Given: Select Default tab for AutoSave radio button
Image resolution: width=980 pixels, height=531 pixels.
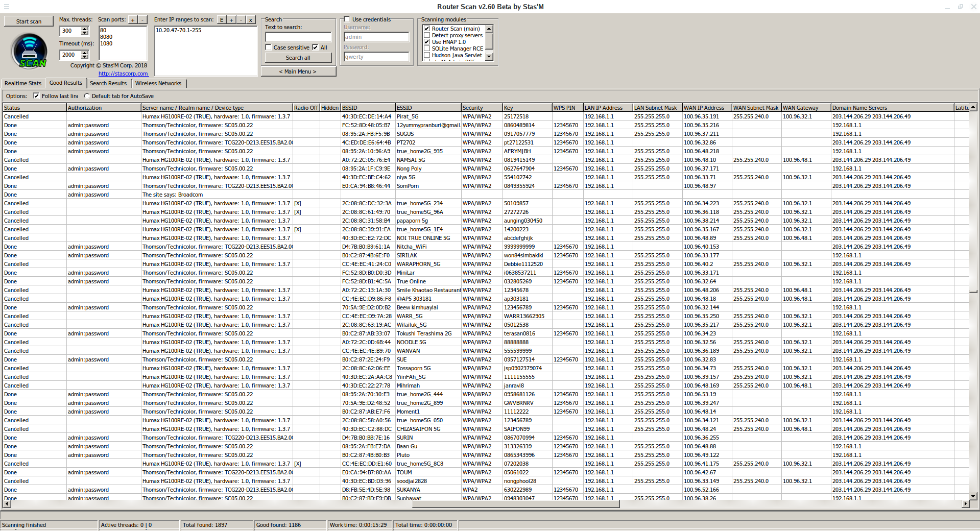Looking at the screenshot, I should (87, 96).
